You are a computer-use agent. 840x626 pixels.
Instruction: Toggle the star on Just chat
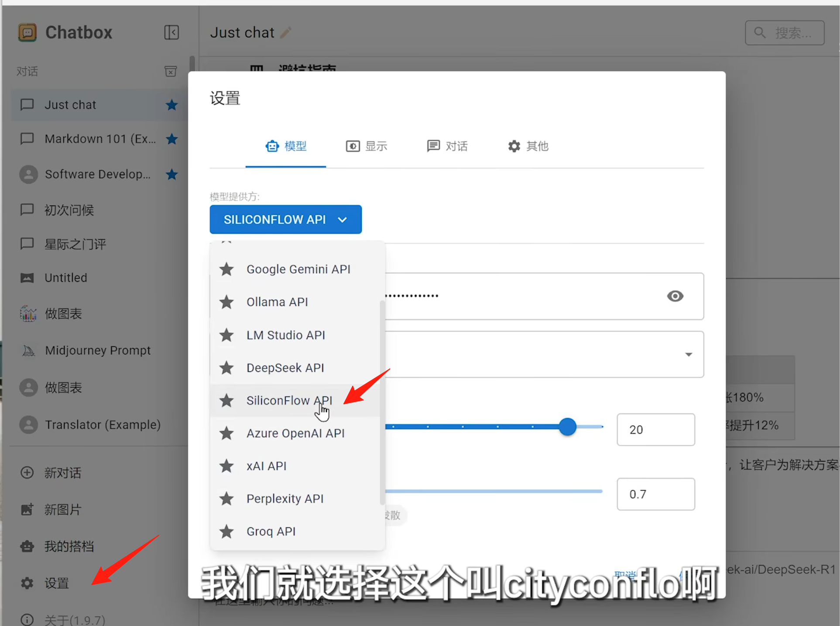coord(171,105)
